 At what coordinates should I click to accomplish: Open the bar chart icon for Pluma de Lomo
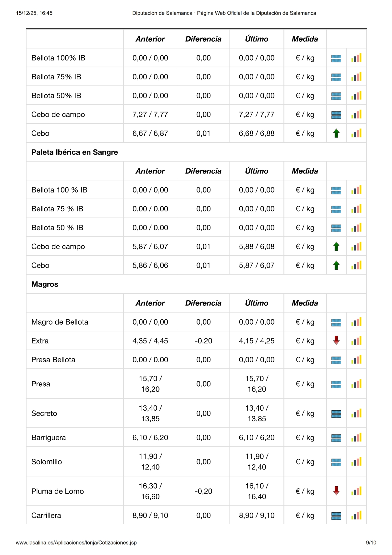[x=356, y=491]
